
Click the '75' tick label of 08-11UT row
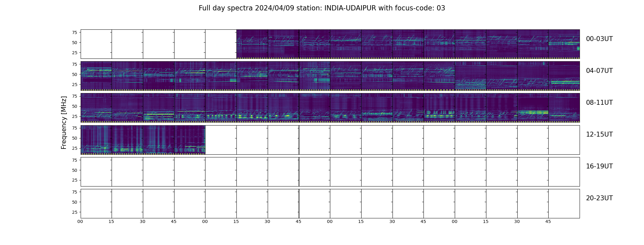(x=75, y=96)
